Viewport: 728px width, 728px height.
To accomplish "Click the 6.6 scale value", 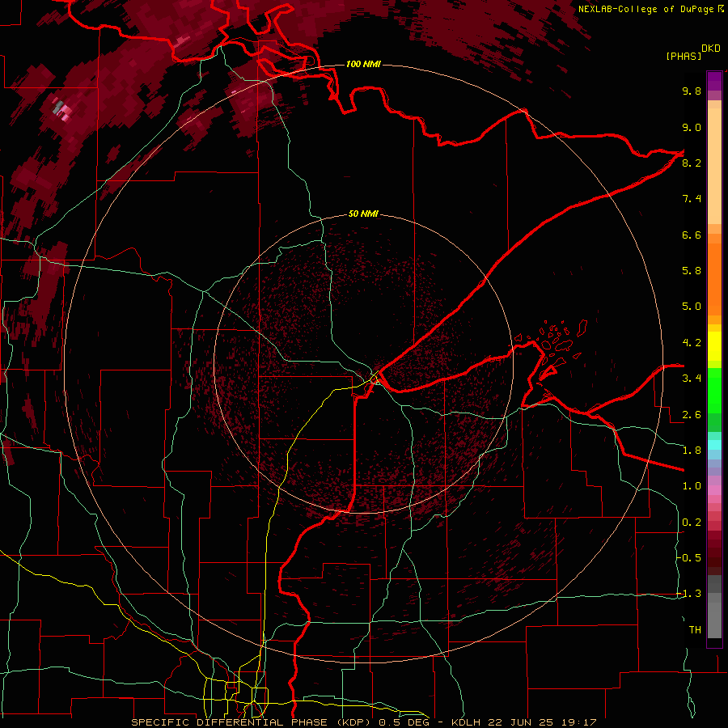I will click(x=692, y=235).
